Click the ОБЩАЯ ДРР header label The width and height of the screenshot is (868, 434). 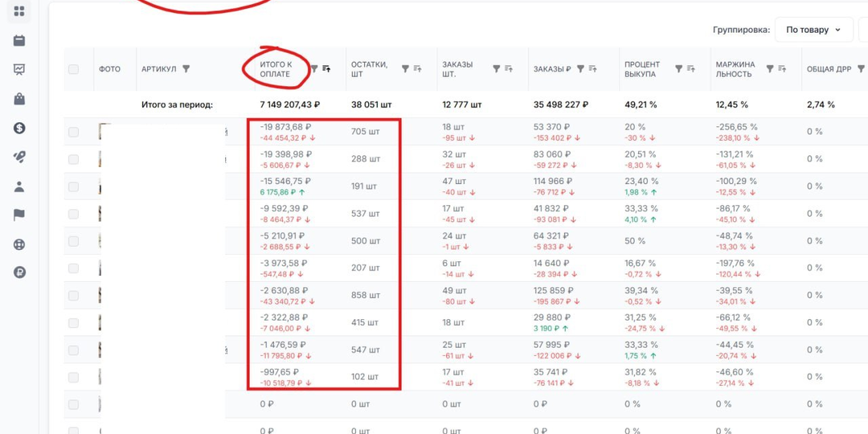(829, 69)
